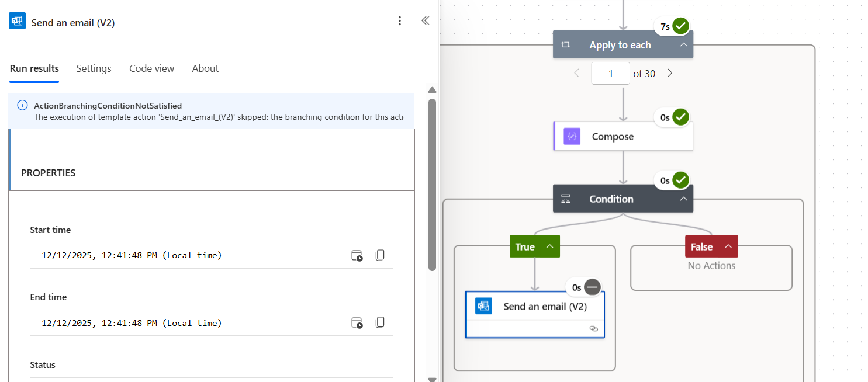Image resolution: width=868 pixels, height=382 pixels.
Task: Click the Compose action icon
Action: click(572, 137)
